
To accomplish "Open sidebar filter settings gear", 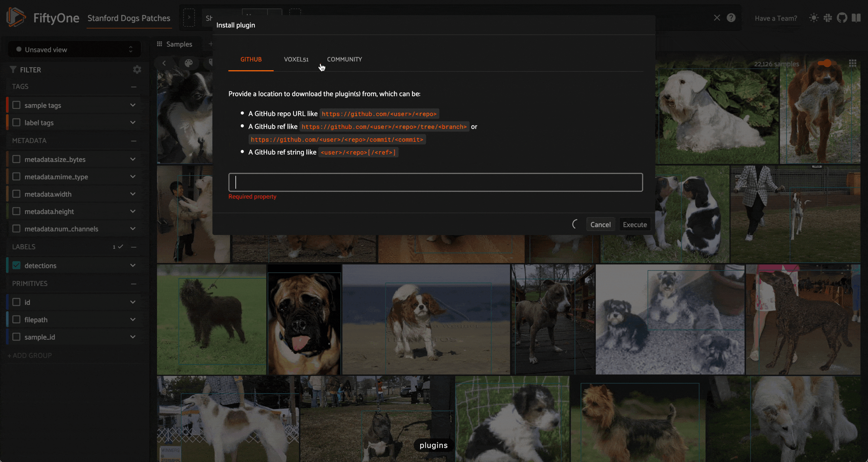I will 137,70.
